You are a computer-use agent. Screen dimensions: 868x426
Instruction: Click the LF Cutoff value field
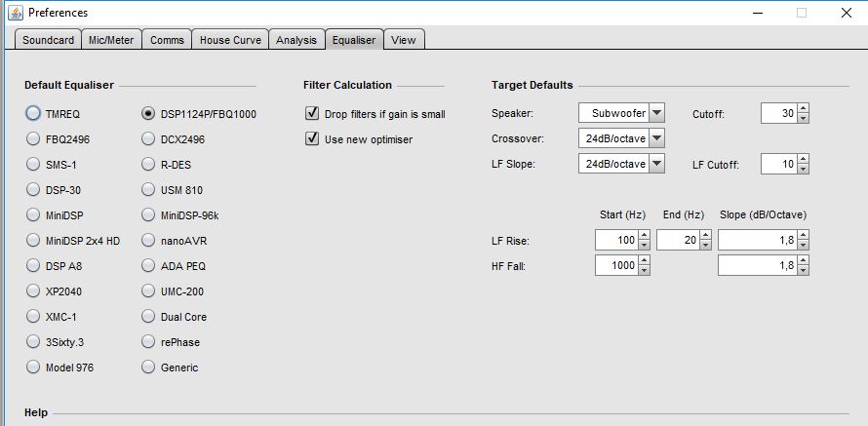(779, 164)
